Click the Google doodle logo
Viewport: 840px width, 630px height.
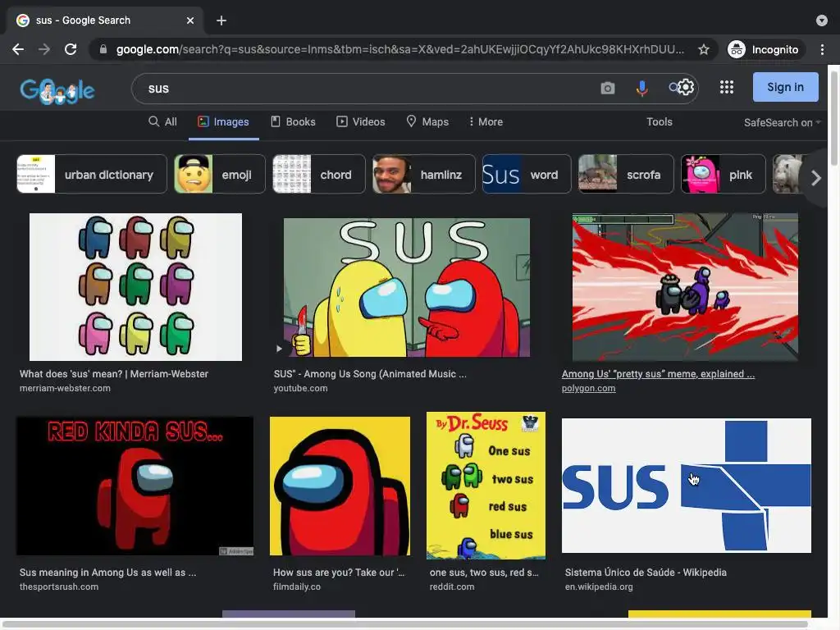[x=57, y=92]
